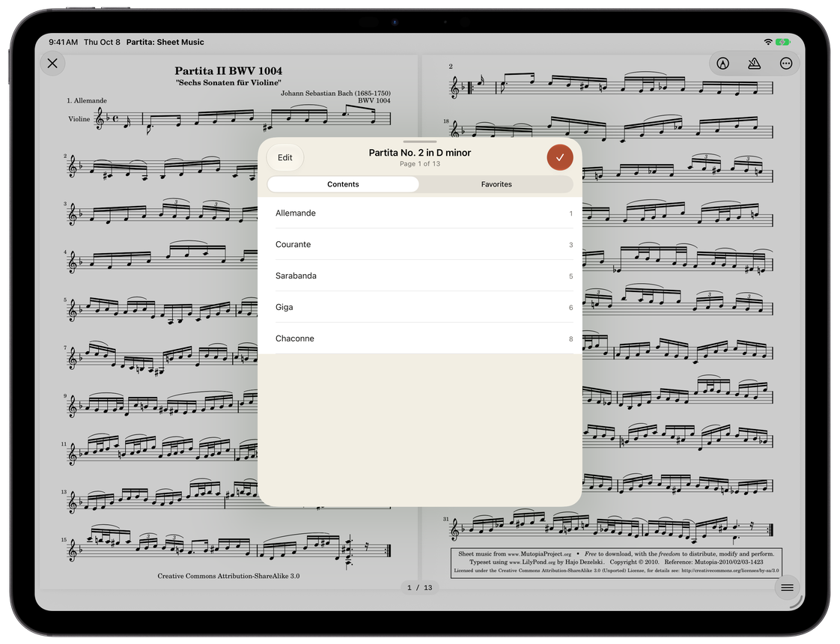The height and width of the screenshot is (644, 840).
Task: Click the Partita II BWV 1004 score heading
Action: (228, 70)
